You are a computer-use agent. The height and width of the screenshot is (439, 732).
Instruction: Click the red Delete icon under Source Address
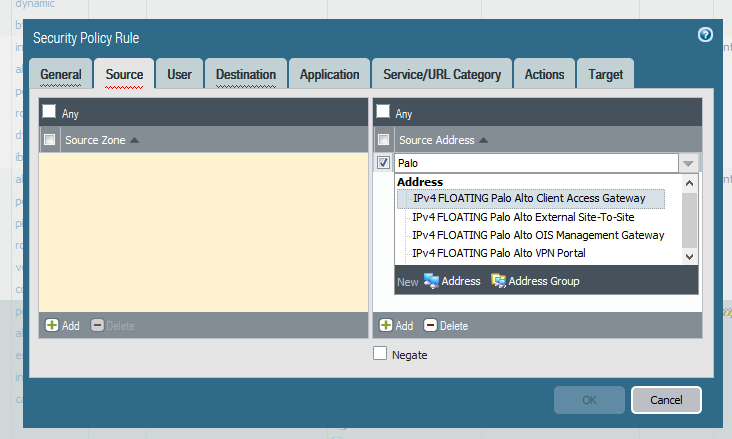click(430, 326)
